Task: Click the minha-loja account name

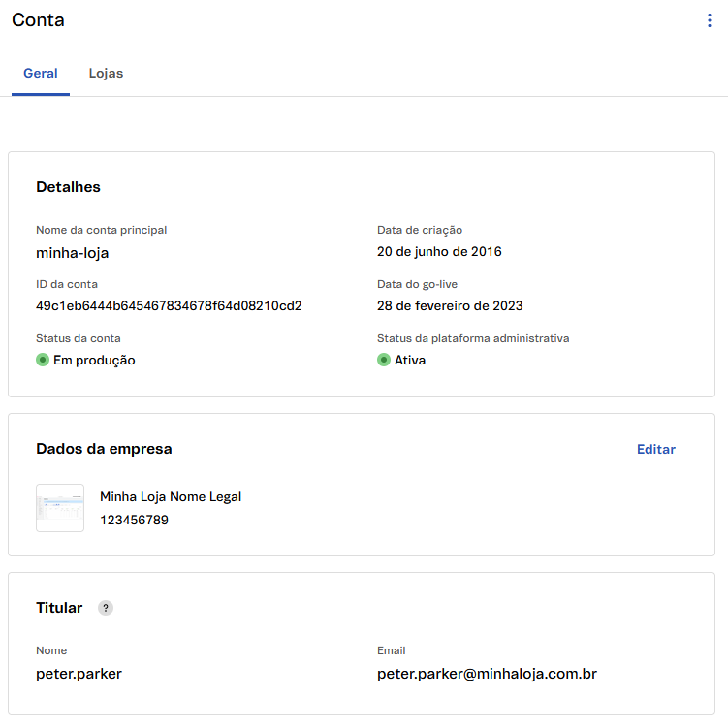Action: (x=73, y=252)
